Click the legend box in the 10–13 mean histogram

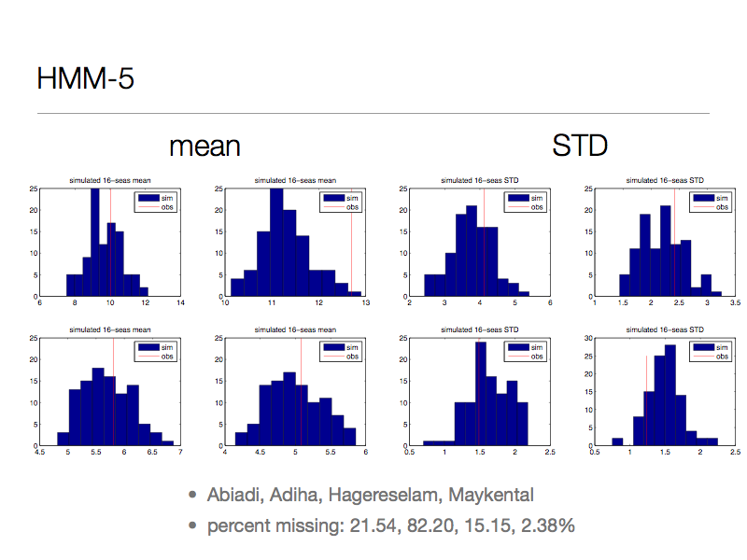coord(341,203)
